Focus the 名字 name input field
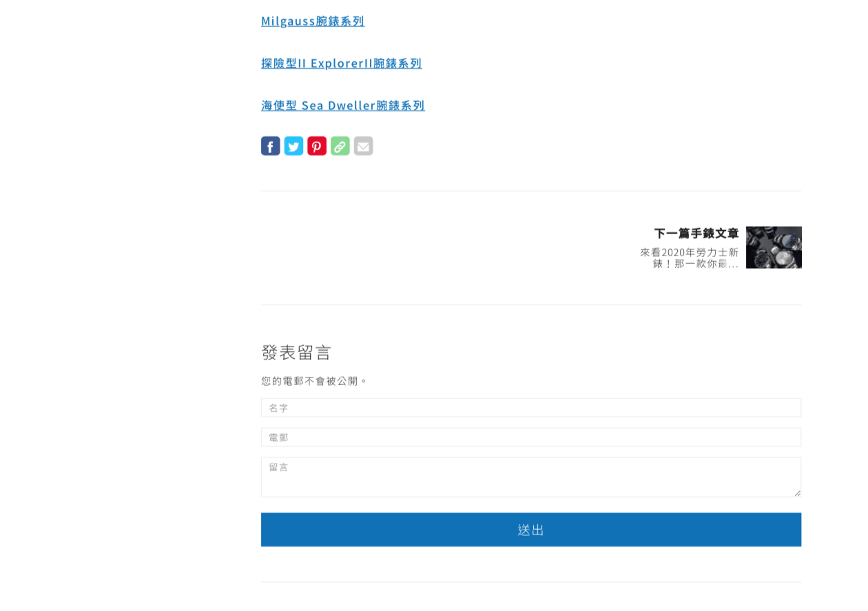The height and width of the screenshot is (611, 868). [531, 408]
